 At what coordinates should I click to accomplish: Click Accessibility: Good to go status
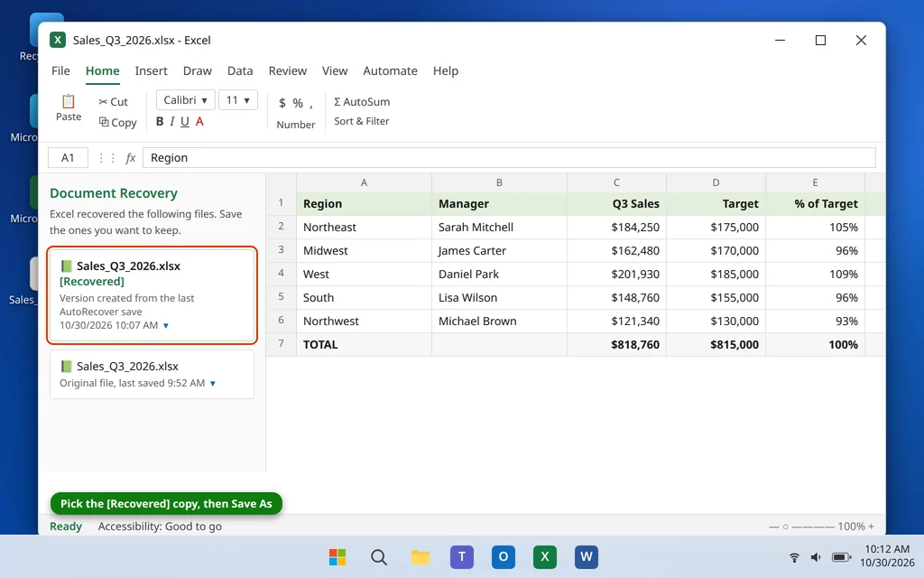[x=160, y=527]
